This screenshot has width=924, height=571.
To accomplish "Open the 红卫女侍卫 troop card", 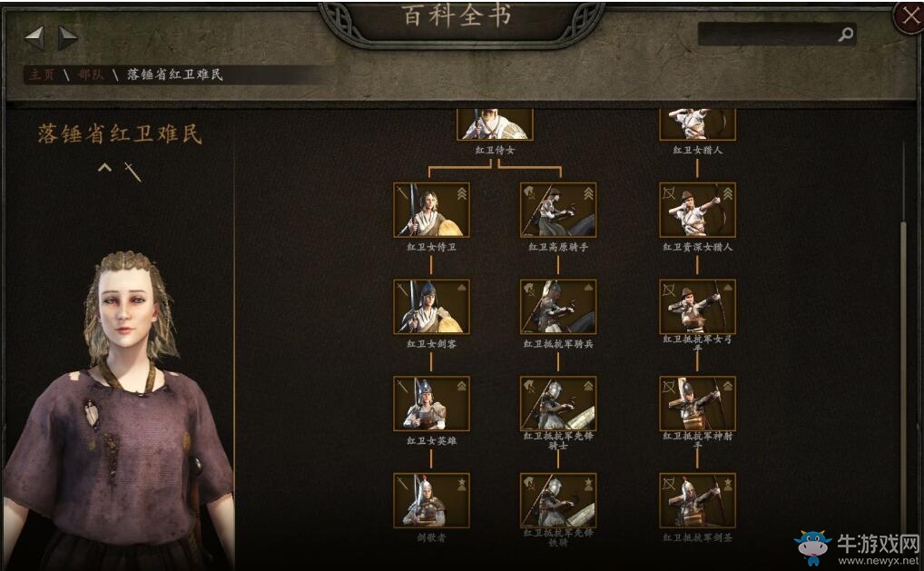I will click(x=431, y=210).
